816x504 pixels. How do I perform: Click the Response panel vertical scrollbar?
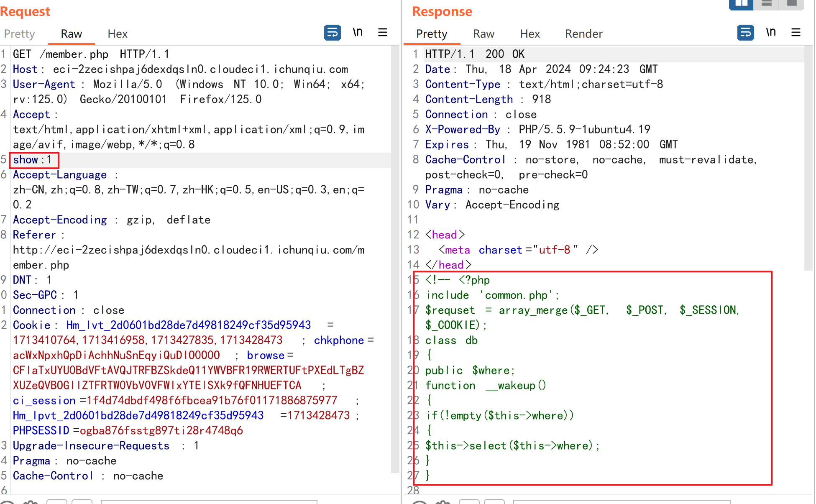808,159
